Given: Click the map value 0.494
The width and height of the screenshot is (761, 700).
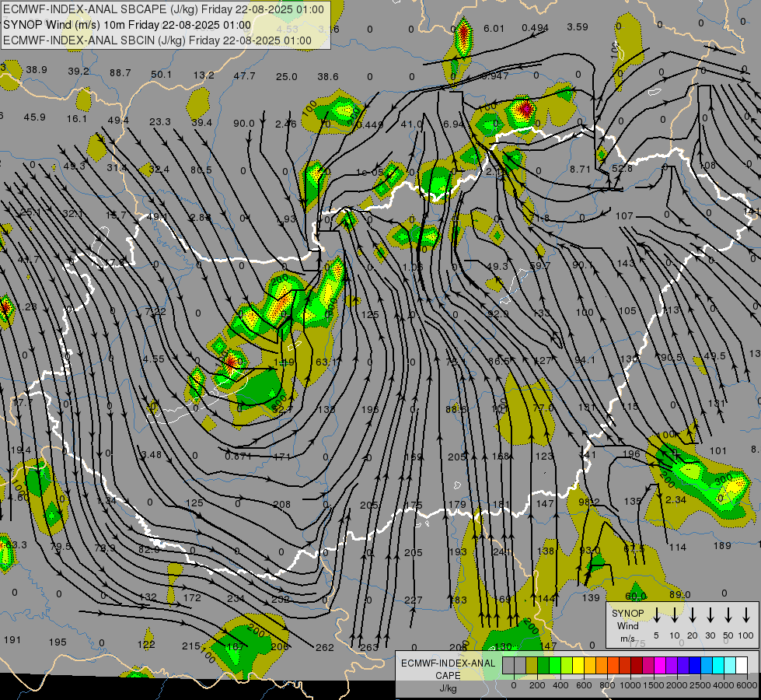Looking at the screenshot, I should (x=535, y=28).
